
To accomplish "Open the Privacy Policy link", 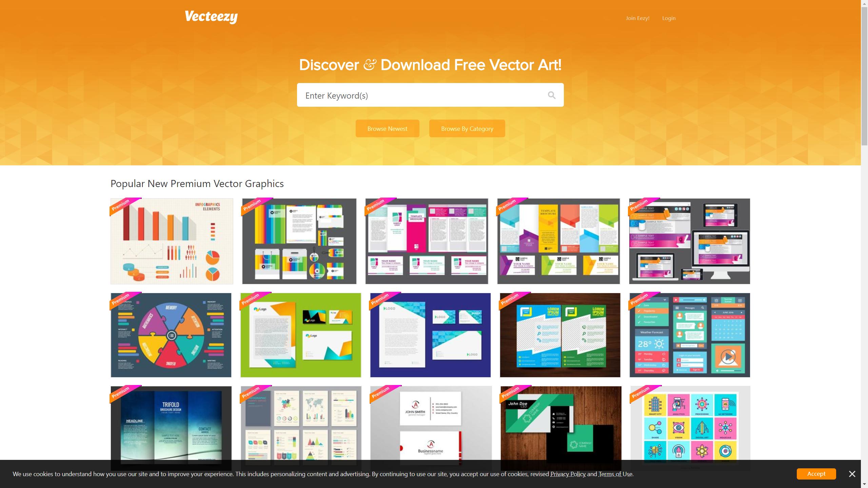I will click(568, 474).
